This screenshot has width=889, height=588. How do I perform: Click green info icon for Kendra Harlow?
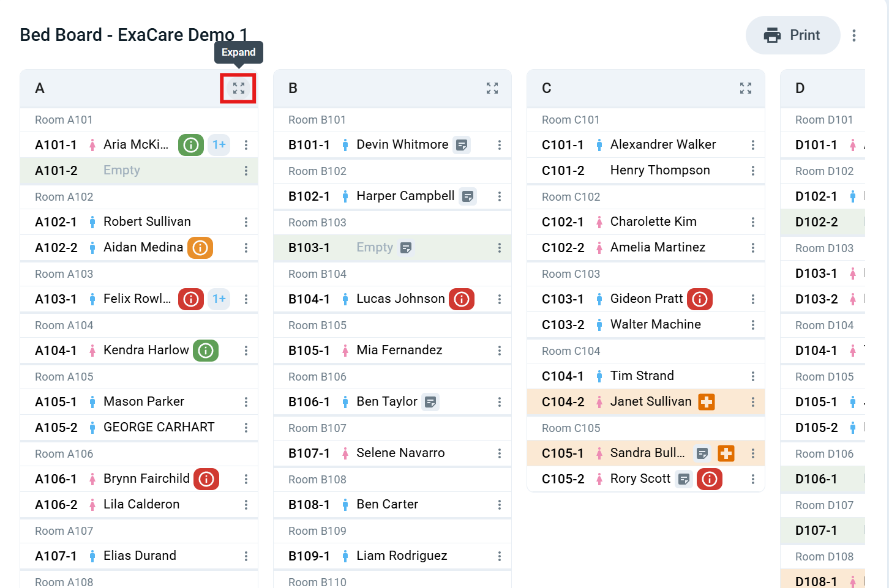206,351
